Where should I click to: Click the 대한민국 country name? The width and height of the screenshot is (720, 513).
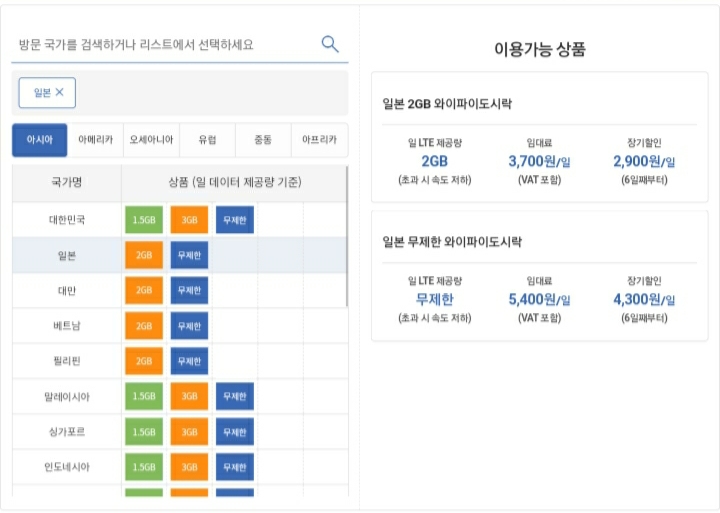point(67,220)
